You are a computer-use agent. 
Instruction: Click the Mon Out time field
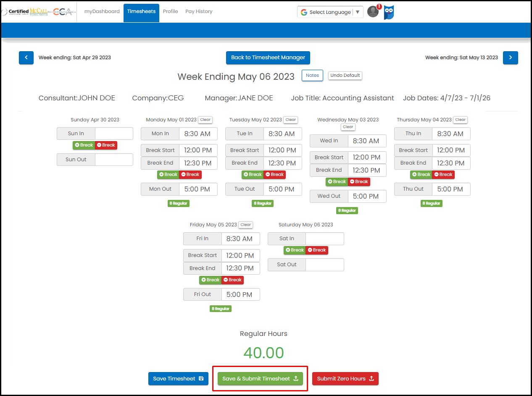tap(198, 189)
